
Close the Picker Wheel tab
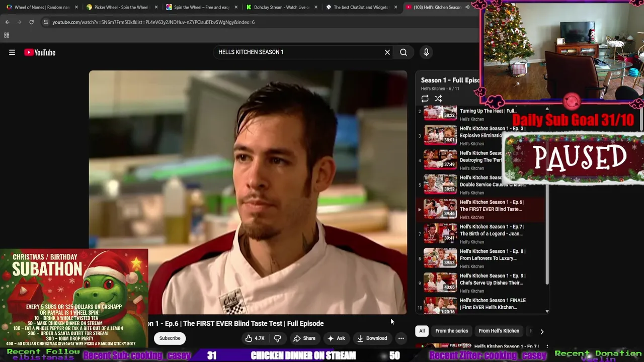coord(155,7)
